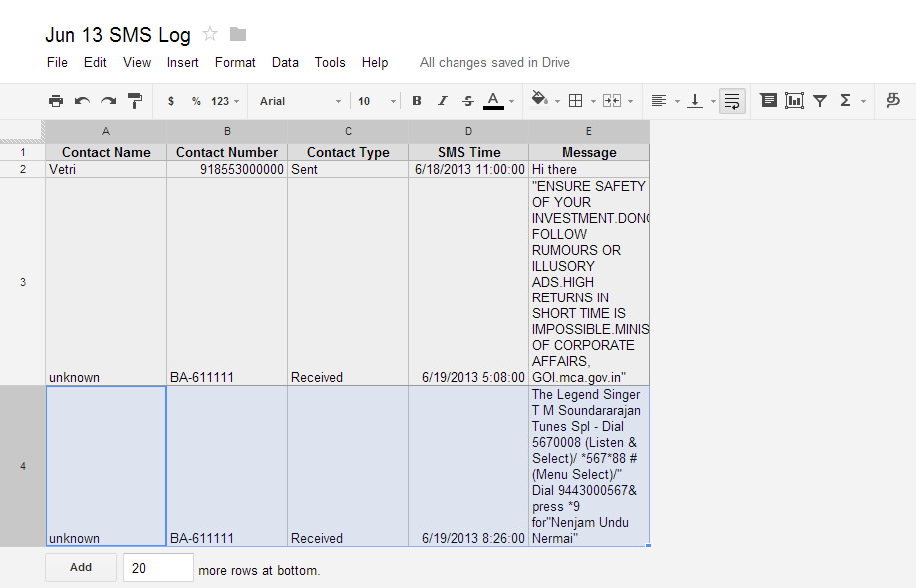Open the View menu
Image resolution: width=916 pixels, height=588 pixels.
click(137, 63)
